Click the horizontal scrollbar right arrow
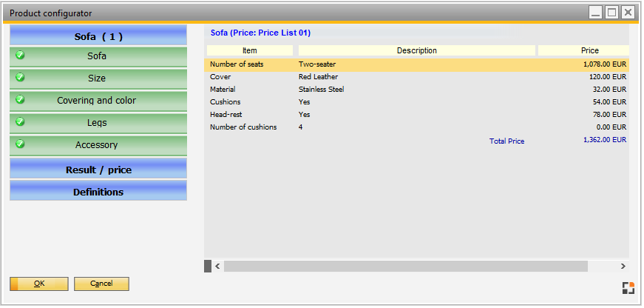Image resolution: width=644 pixels, height=308 pixels. 623,266
